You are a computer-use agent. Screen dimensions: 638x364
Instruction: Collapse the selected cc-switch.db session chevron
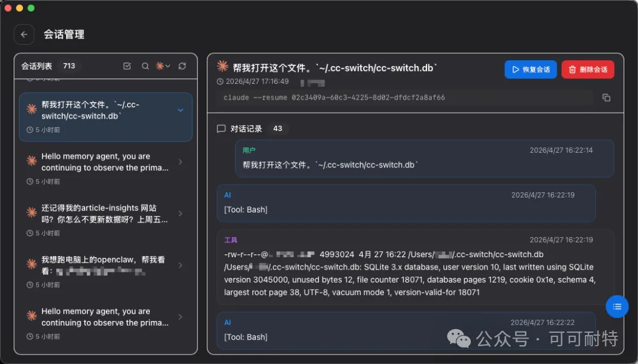click(x=181, y=110)
